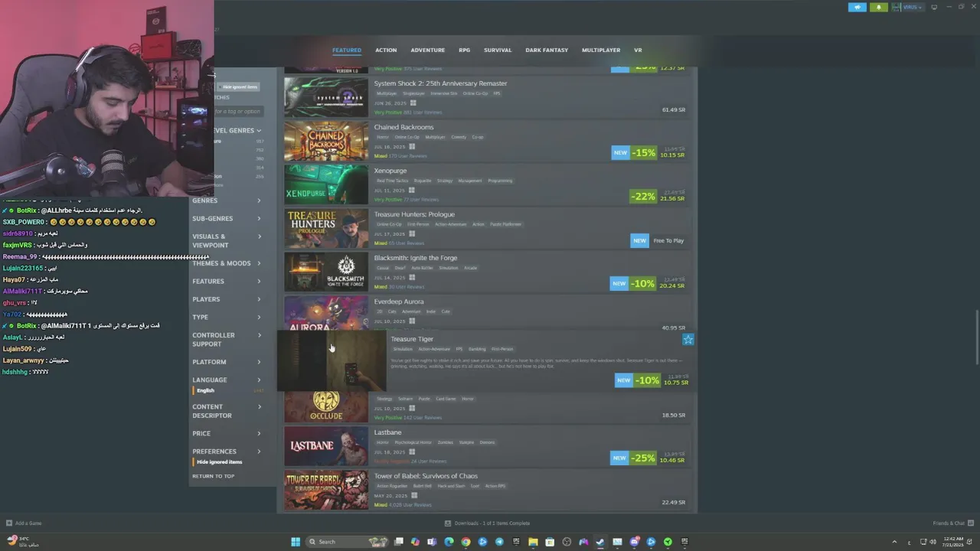Open the VIRUS account dropdown
The width and height of the screenshot is (980, 551).
[907, 7]
